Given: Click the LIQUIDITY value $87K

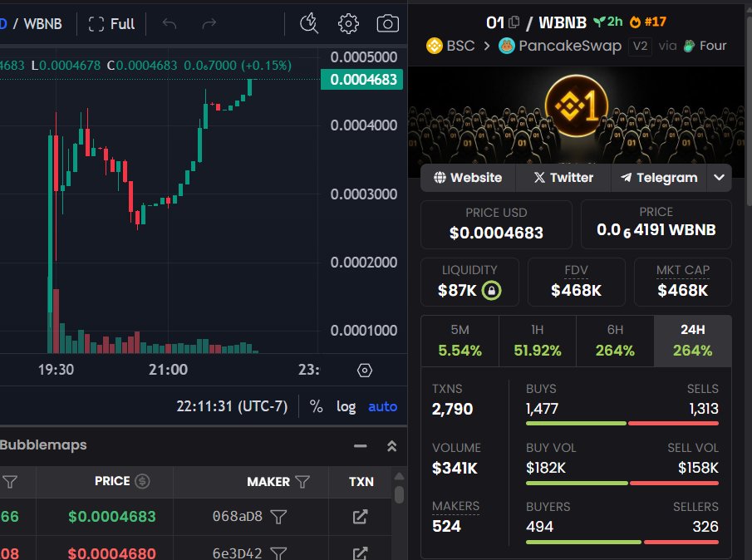Looking at the screenshot, I should click(457, 291).
